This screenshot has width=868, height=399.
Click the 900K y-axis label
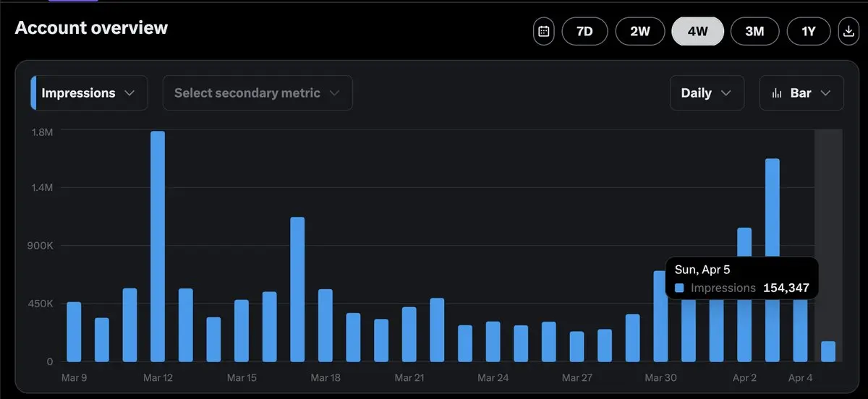40,246
